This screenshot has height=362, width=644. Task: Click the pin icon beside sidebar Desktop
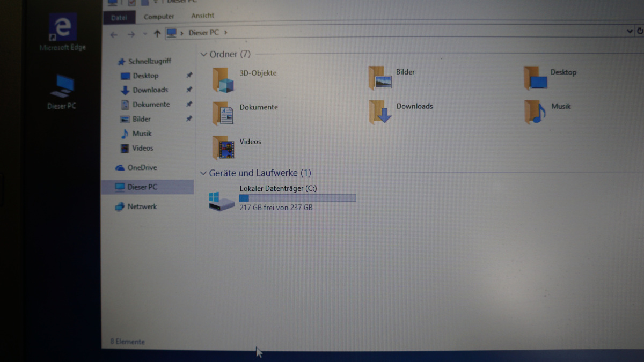tap(189, 75)
